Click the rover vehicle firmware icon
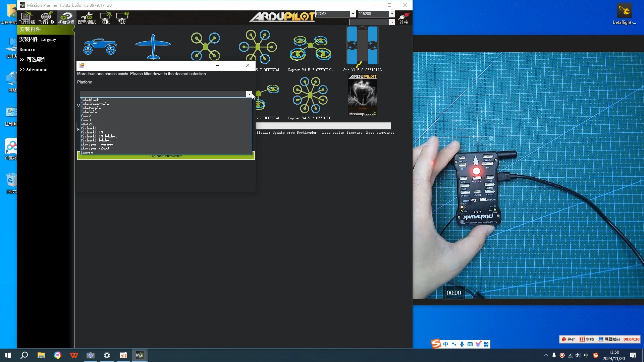This screenshot has height=362, width=644. tap(100, 46)
